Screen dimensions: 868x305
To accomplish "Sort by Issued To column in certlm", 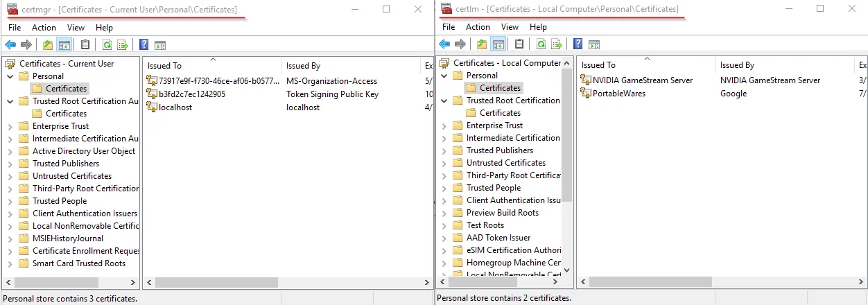I will tap(647, 64).
